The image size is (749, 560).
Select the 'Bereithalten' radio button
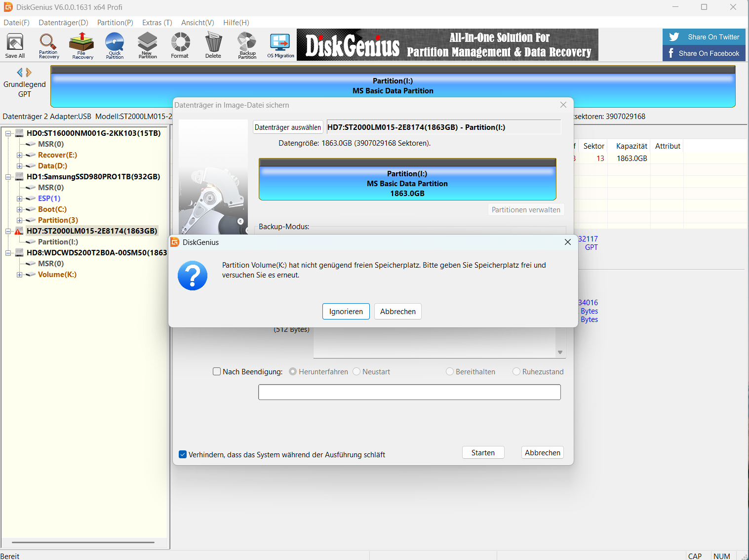pyautogui.click(x=450, y=371)
